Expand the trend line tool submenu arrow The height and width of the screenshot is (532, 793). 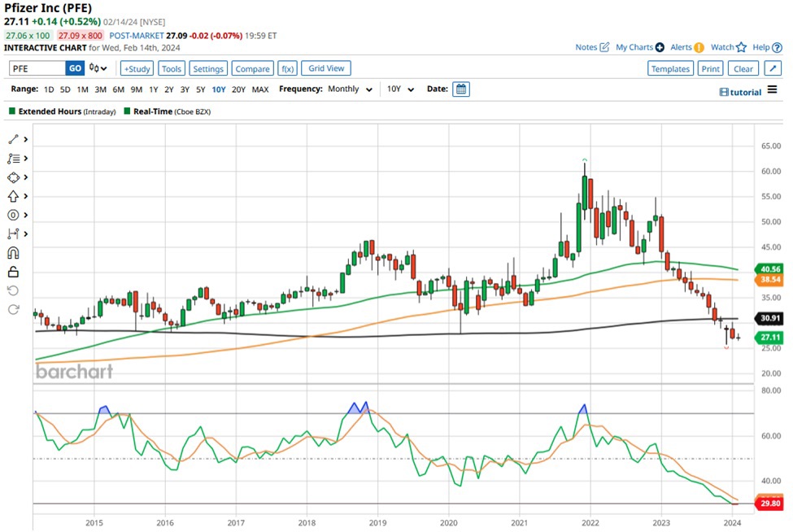[25, 139]
